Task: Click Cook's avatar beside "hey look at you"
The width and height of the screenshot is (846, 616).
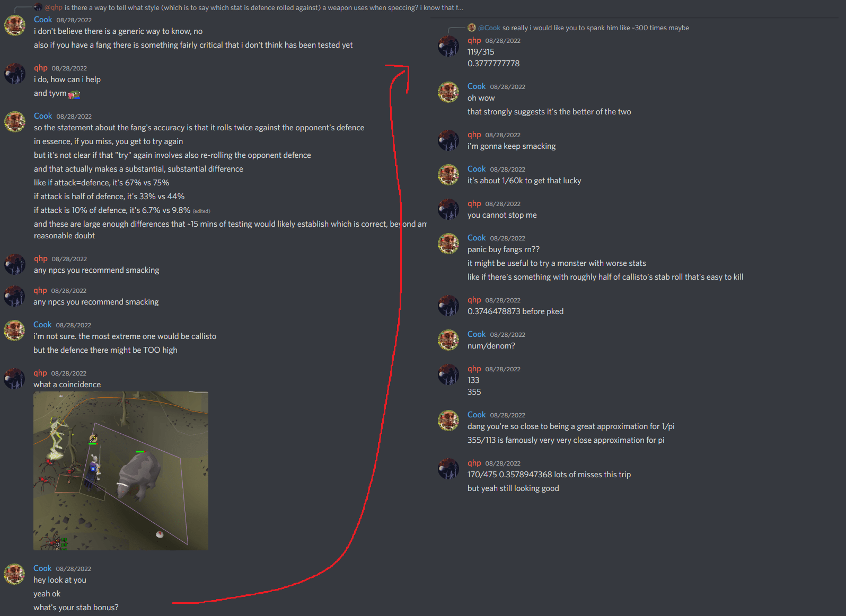Action: coord(14,574)
